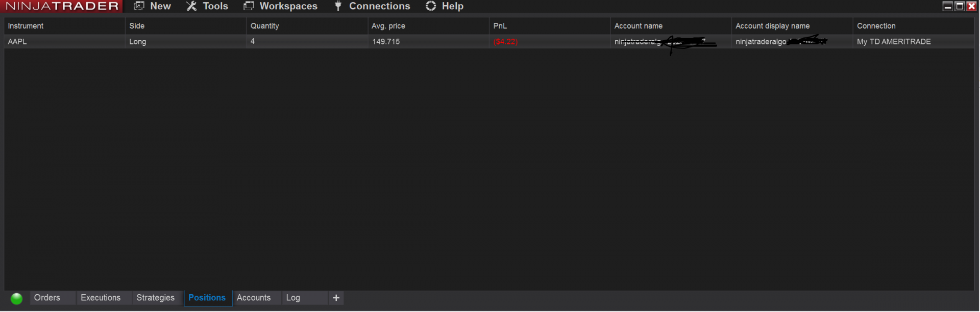Click the Avg. price column header

pos(428,26)
